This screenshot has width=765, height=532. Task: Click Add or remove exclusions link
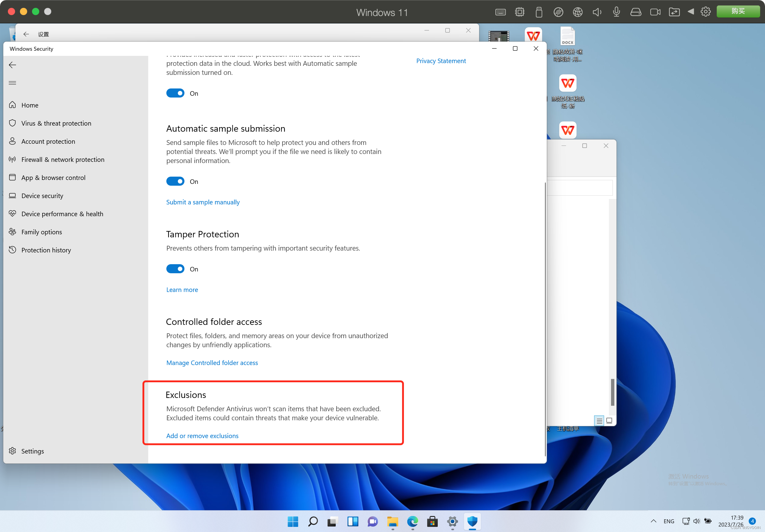(x=202, y=436)
